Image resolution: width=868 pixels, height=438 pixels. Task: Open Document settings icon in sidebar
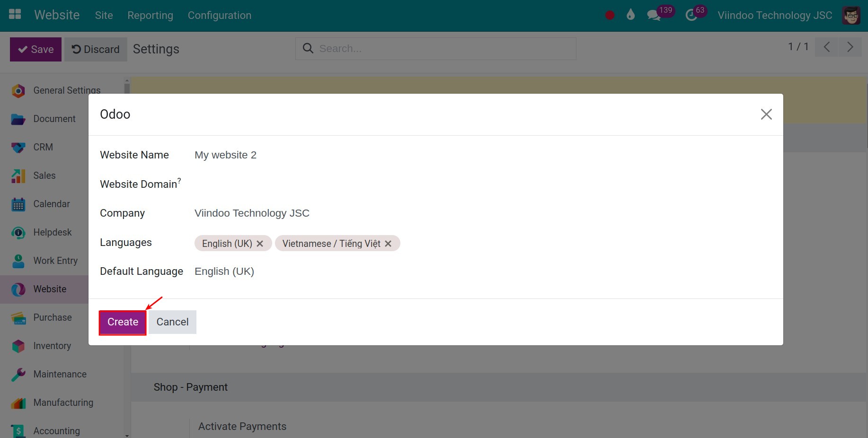tap(18, 119)
